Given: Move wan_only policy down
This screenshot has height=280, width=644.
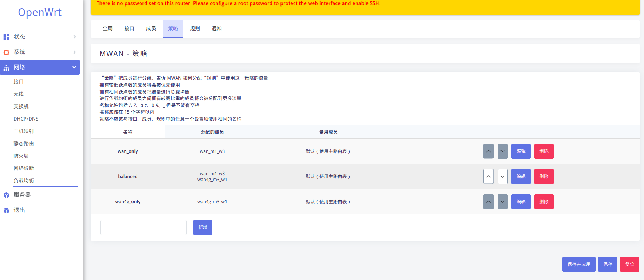Looking at the screenshot, I should coord(503,151).
